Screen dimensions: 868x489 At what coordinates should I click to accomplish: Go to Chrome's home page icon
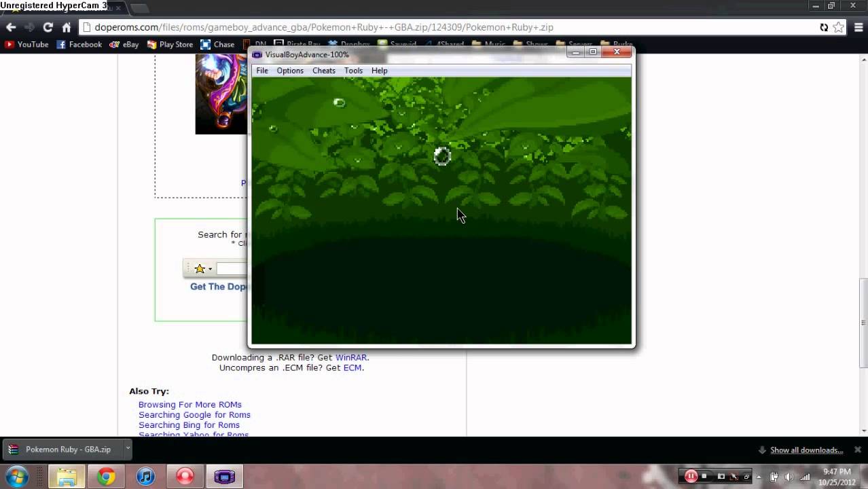click(66, 27)
